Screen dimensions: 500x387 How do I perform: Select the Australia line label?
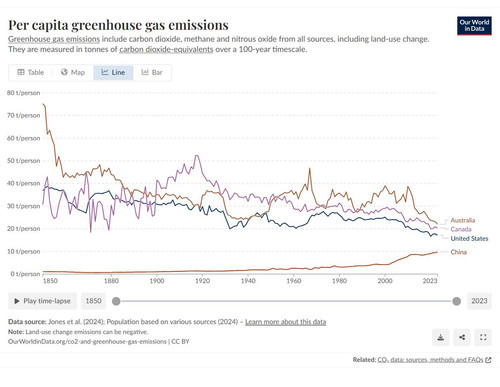[x=463, y=220]
